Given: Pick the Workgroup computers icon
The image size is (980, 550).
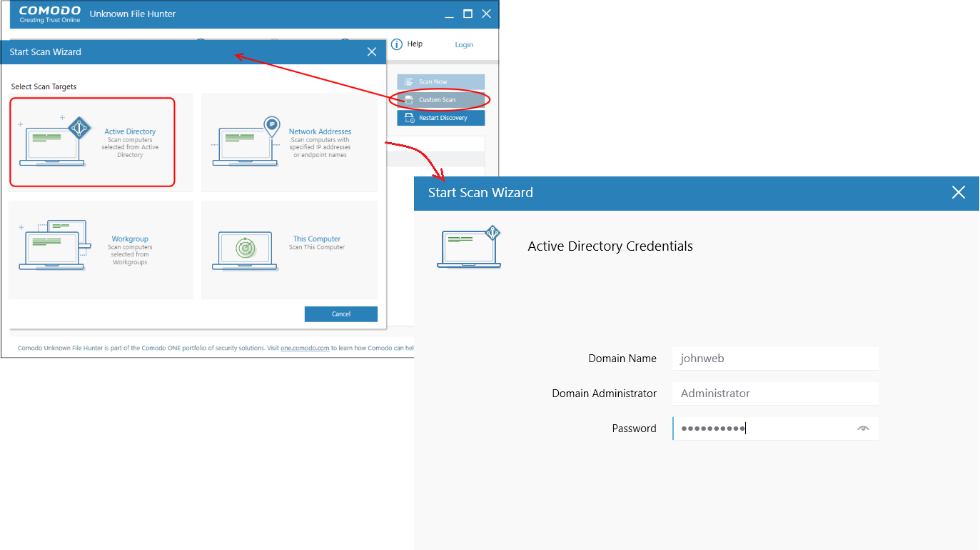Looking at the screenshot, I should coord(55,245).
